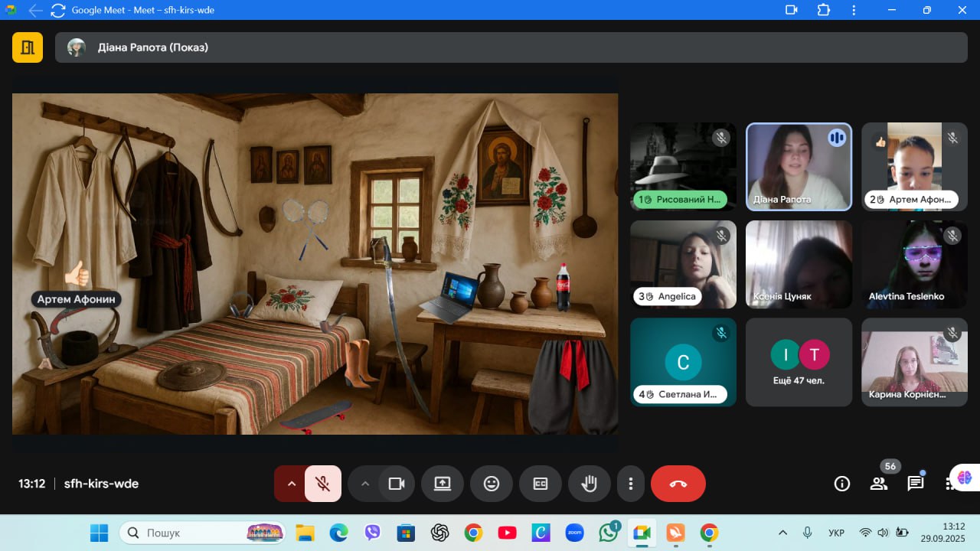Open meeting details info icon

[842, 484]
